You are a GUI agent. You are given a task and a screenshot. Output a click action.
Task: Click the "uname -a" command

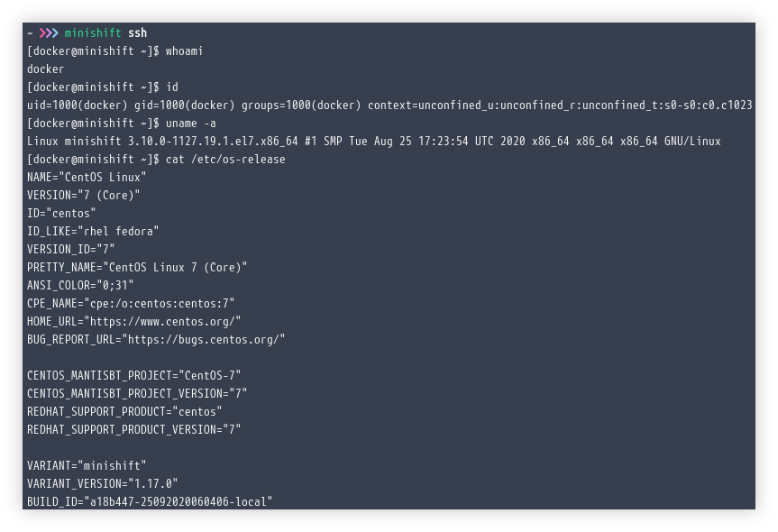190,124
